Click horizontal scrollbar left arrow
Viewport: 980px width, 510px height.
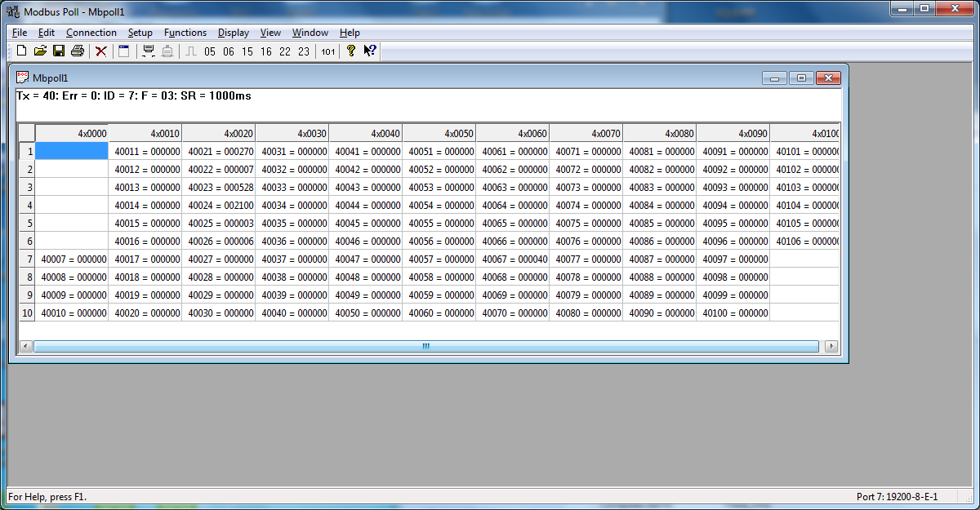tap(26, 347)
